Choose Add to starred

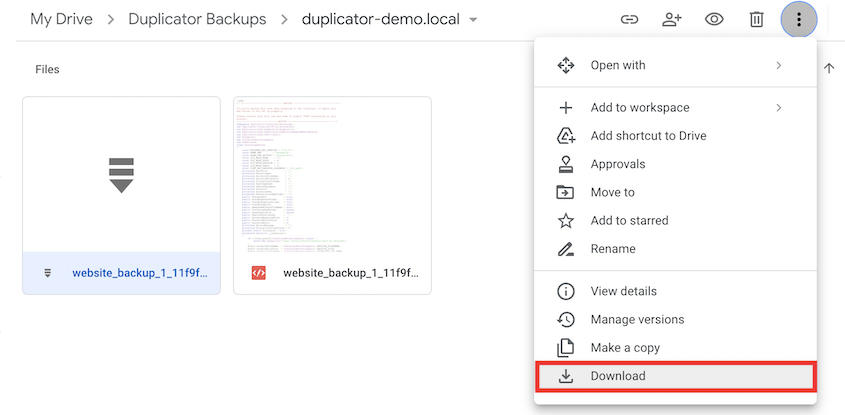(675, 220)
